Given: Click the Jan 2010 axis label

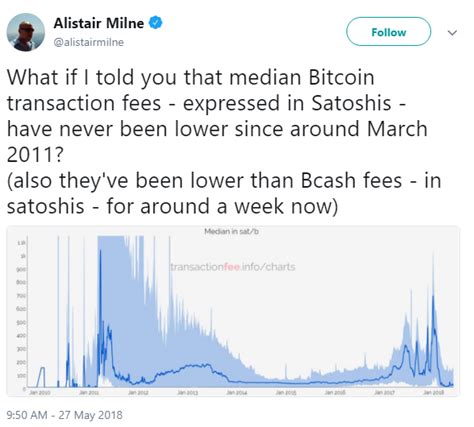Looking at the screenshot, I should 39,393.
